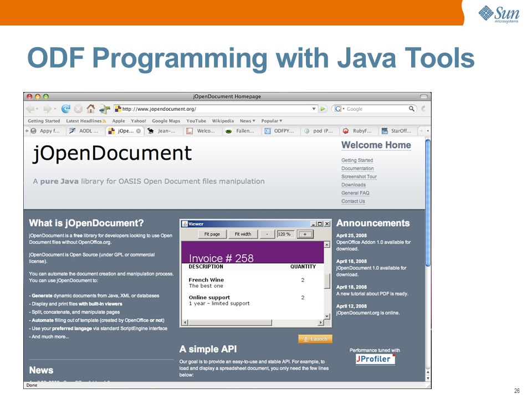Viewport: 532px width, 399px height.
Task: Open the Wikipedia bookmark
Action: [223, 121]
